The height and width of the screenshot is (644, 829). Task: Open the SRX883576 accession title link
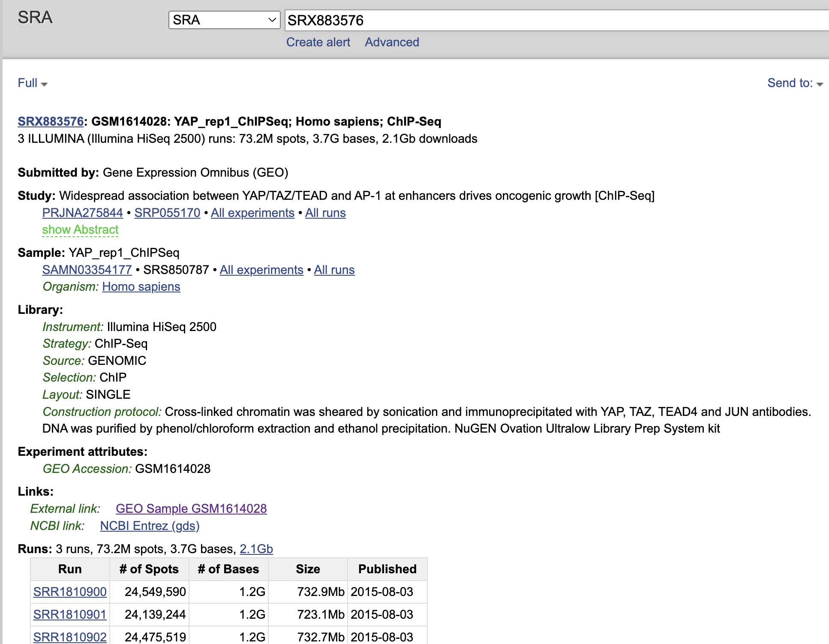tap(51, 121)
